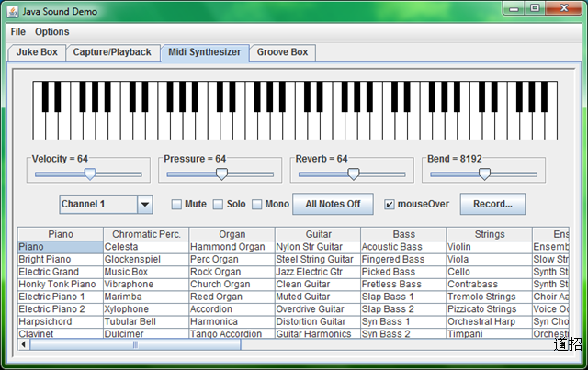Select Marimba instrument
This screenshot has width=588, height=370.
(146, 297)
